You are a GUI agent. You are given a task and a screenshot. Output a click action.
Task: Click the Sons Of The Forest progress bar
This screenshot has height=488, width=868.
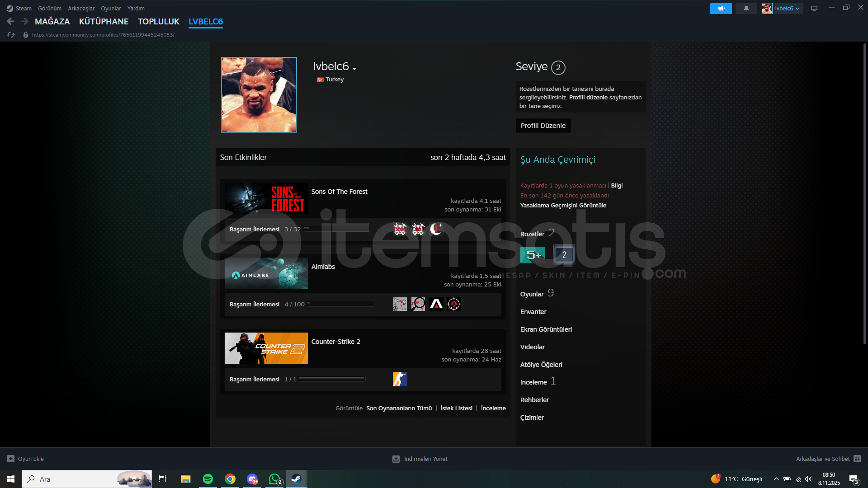coord(337,229)
